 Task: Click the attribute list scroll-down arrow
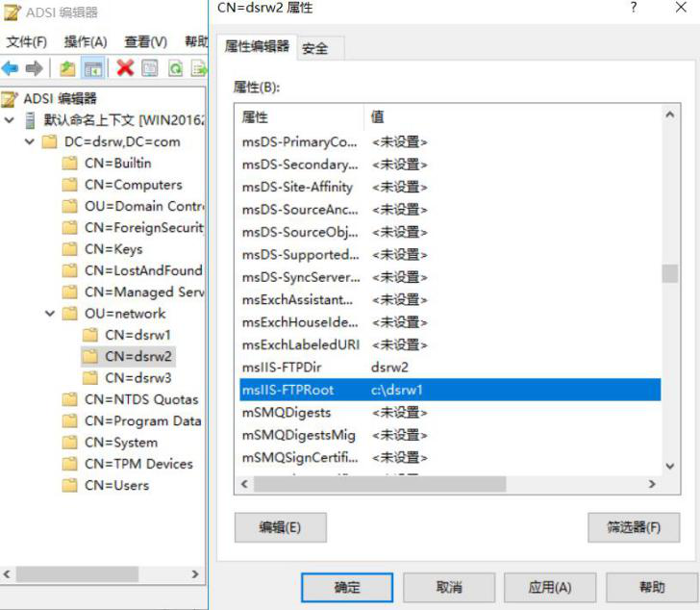pos(669,466)
